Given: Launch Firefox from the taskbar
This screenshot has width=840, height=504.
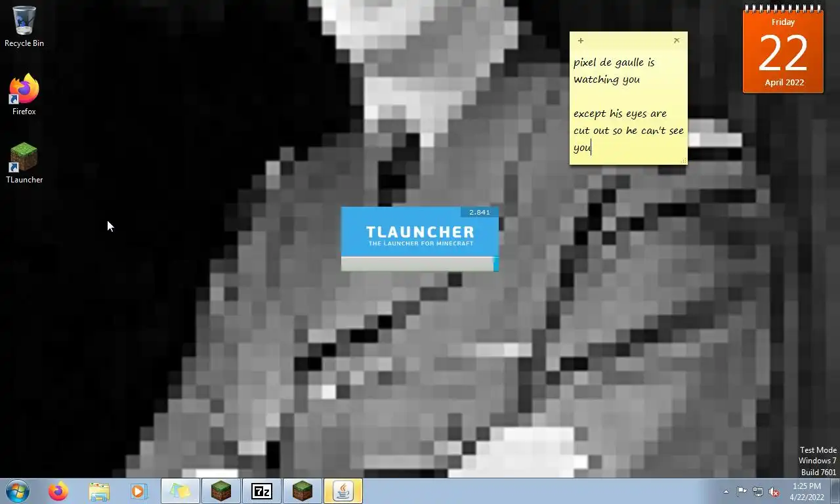Looking at the screenshot, I should click(58, 491).
